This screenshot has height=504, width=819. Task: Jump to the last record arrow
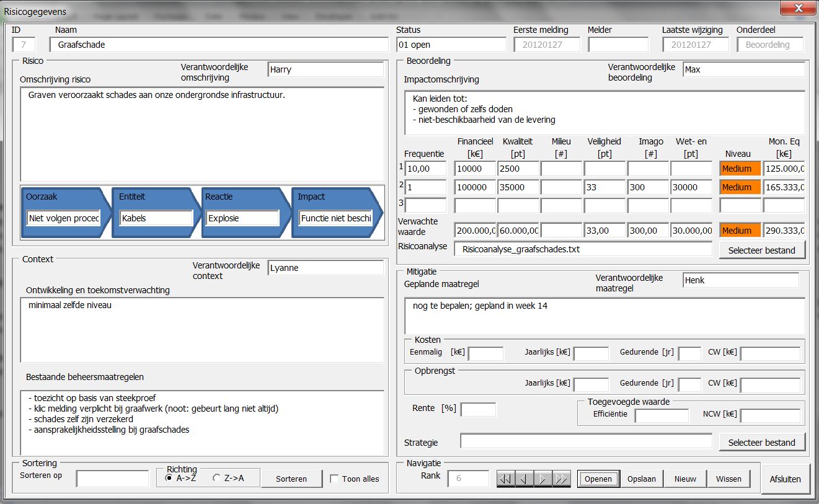[562, 479]
